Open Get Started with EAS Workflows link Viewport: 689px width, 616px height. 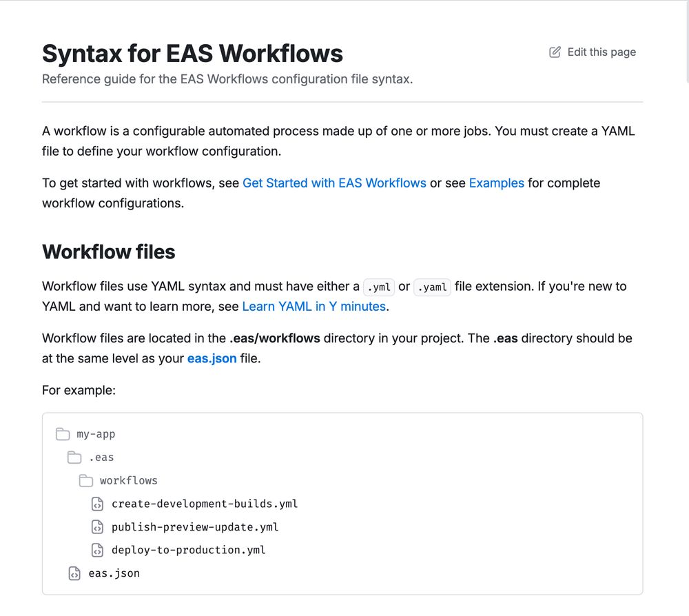click(x=334, y=183)
